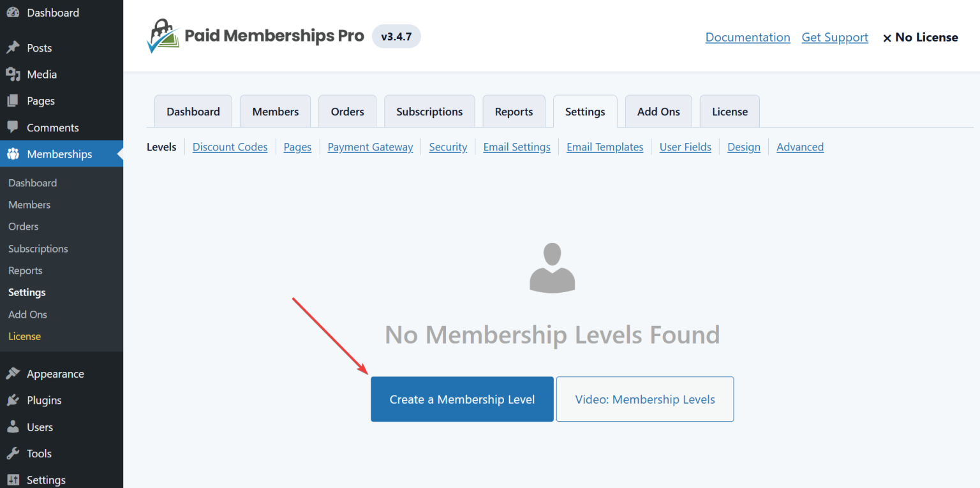Open Comments via its speech bubble icon
Image resolution: width=980 pixels, height=488 pixels.
point(15,128)
